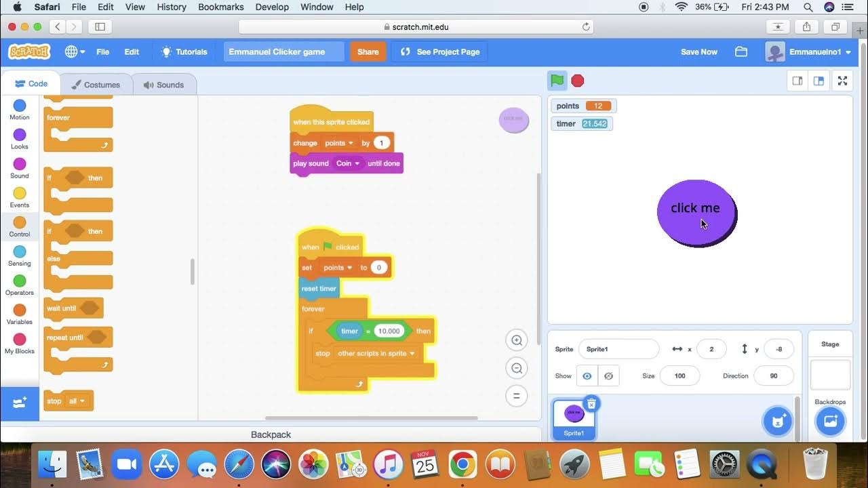Click the workspace horizontal scrollbar

[x=371, y=418]
